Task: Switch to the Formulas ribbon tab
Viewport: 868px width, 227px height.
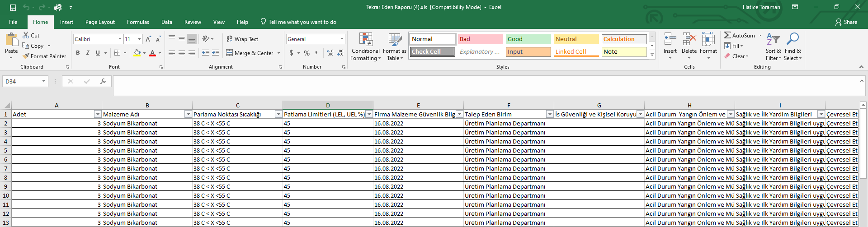Action: [138, 22]
